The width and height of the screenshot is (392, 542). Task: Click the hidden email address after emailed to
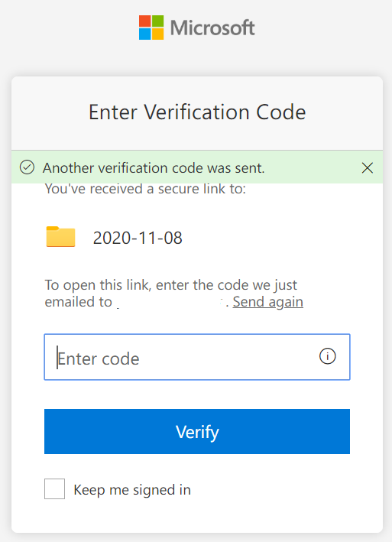pyautogui.click(x=170, y=302)
